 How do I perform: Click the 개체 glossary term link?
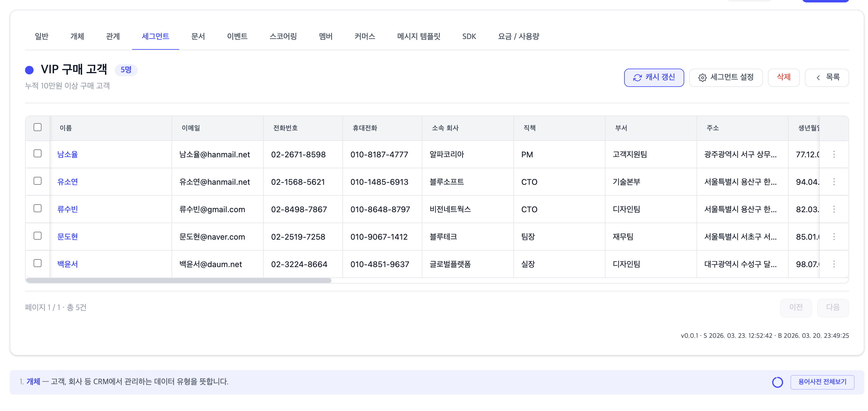point(33,381)
